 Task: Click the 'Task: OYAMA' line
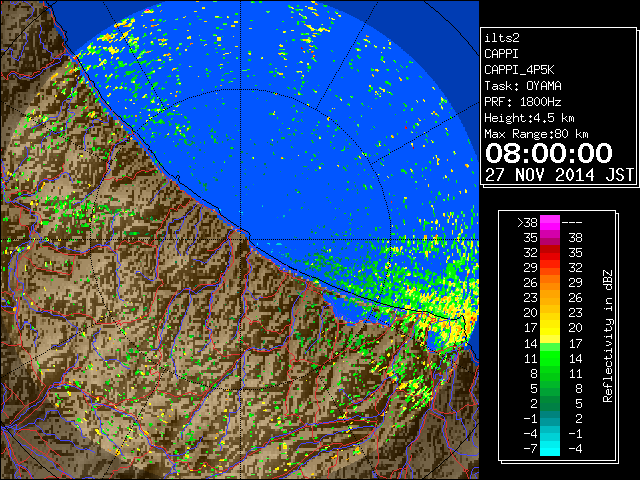pos(523,86)
